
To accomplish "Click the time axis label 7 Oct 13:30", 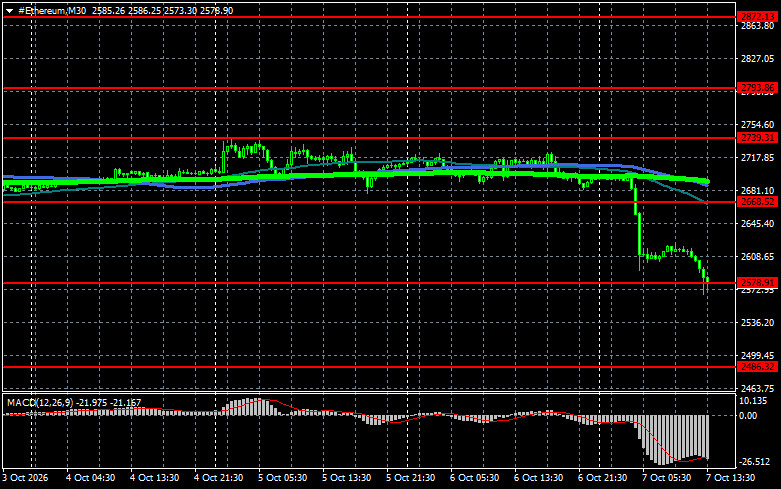I will [731, 478].
